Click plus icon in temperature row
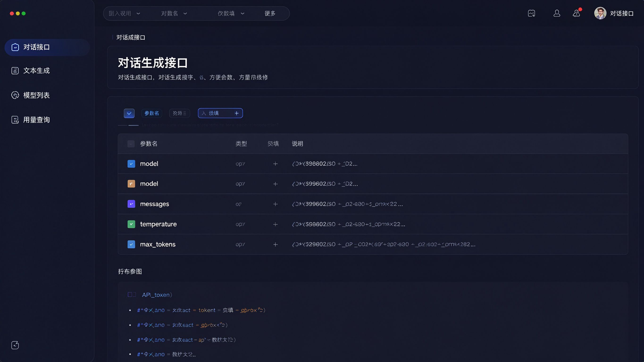This screenshot has height=362, width=644. 276,224
